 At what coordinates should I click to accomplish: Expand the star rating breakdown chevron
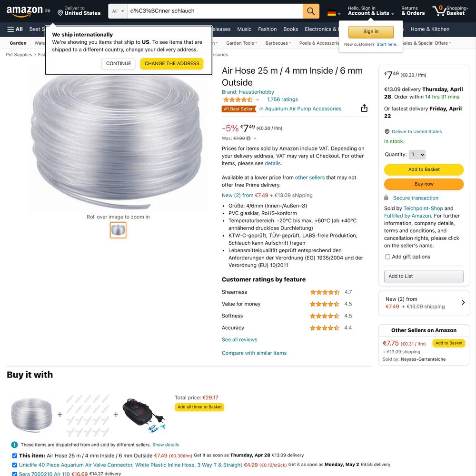pos(258,99)
